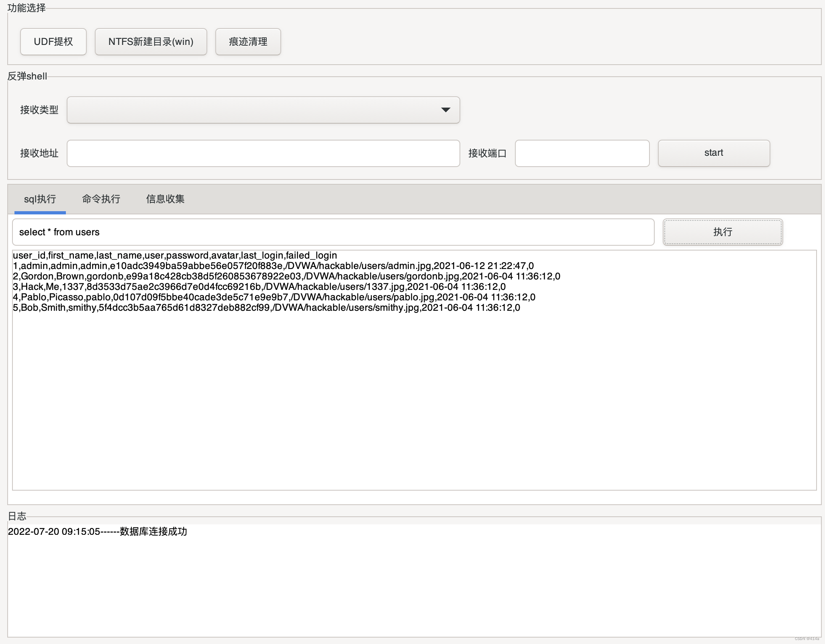Image resolution: width=825 pixels, height=644 pixels.
Task: Click the column header line in results
Action: (175, 255)
